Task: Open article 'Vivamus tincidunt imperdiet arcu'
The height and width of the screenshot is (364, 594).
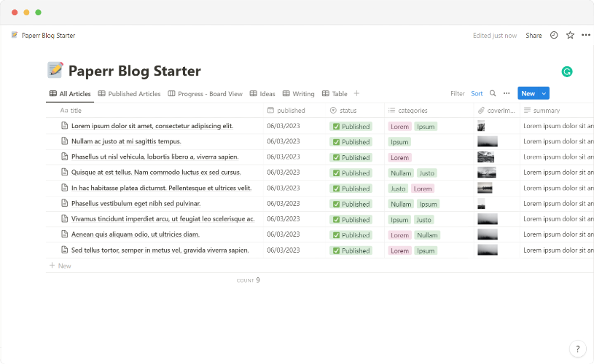Action: coord(163,218)
